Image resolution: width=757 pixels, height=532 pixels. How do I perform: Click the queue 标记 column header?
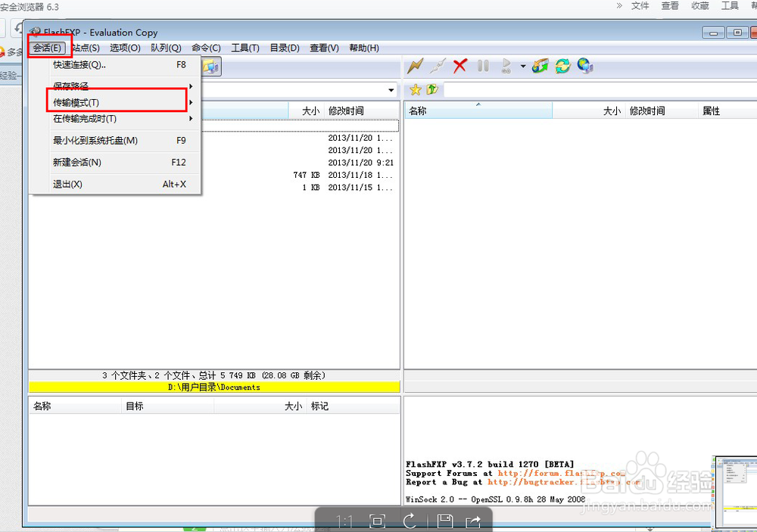coord(353,406)
